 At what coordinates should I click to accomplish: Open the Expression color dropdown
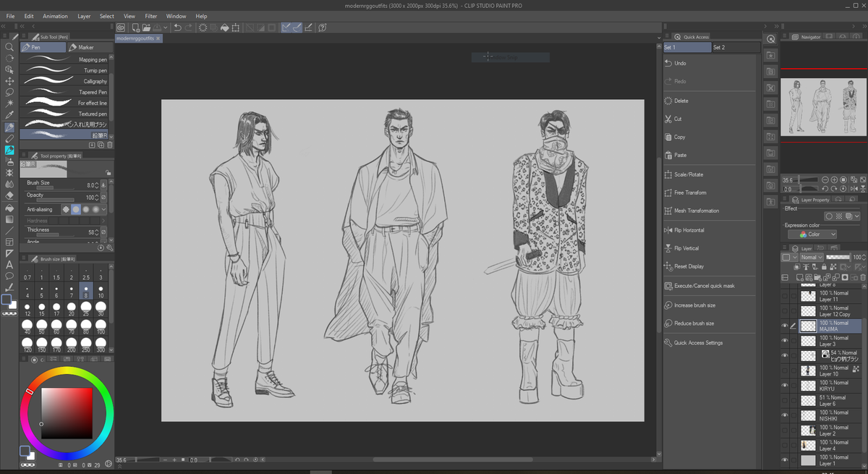(x=812, y=234)
